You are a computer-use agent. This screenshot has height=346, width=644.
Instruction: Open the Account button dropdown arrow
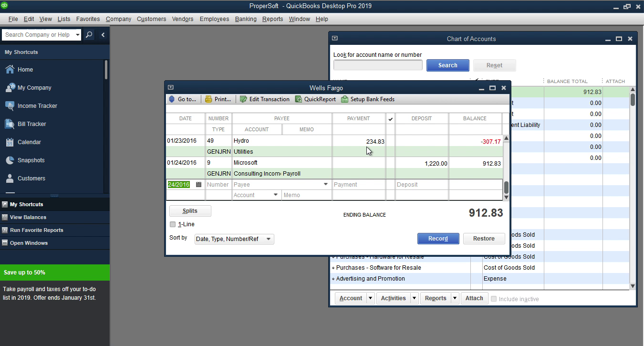[370, 298]
